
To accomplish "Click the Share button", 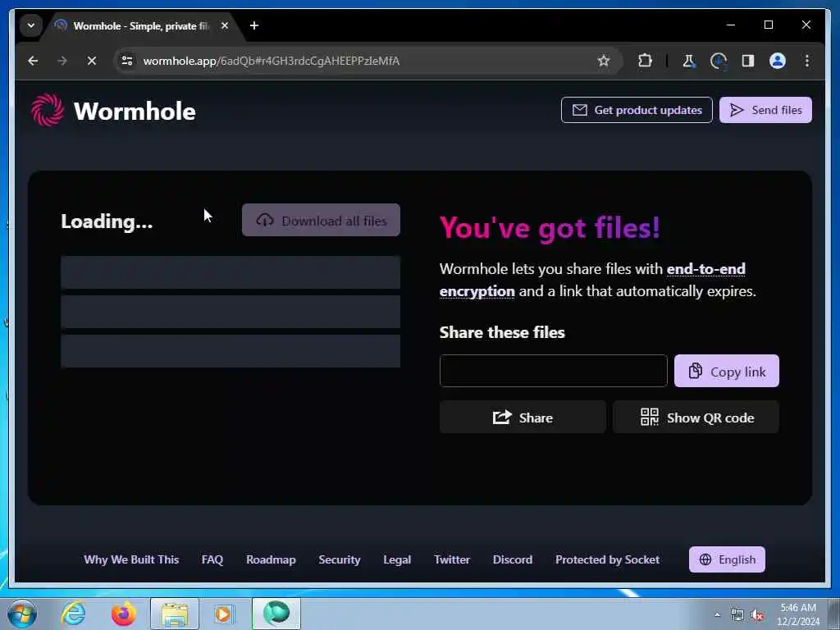I will coord(523,418).
